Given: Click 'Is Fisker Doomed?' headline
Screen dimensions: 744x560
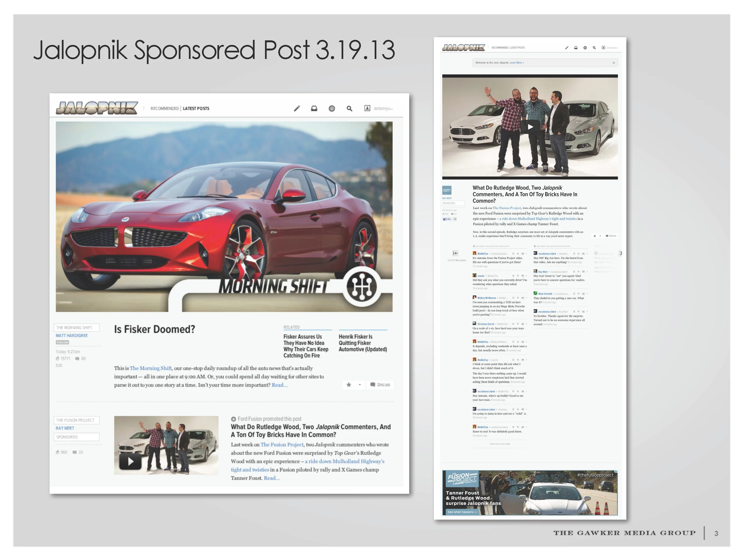Looking at the screenshot, I should pos(154,329).
